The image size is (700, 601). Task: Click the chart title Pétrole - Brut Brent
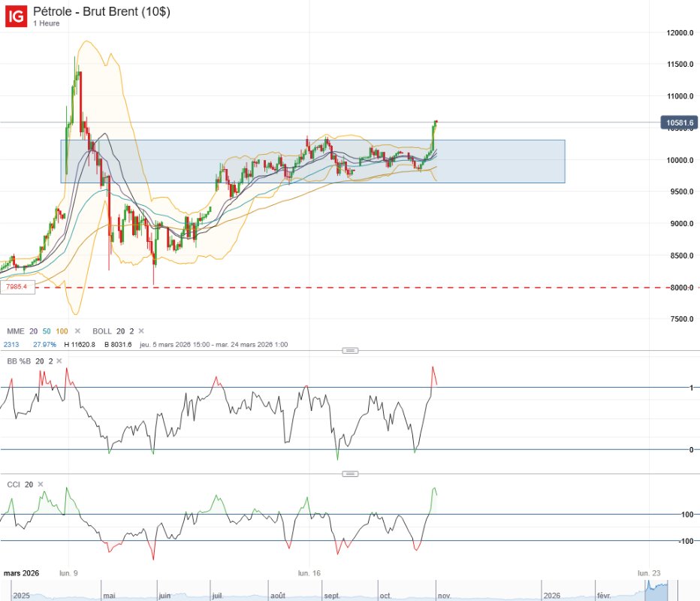coord(102,11)
